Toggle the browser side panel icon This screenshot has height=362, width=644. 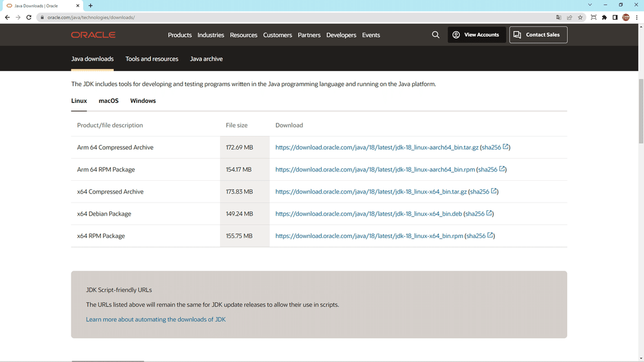[615, 17]
